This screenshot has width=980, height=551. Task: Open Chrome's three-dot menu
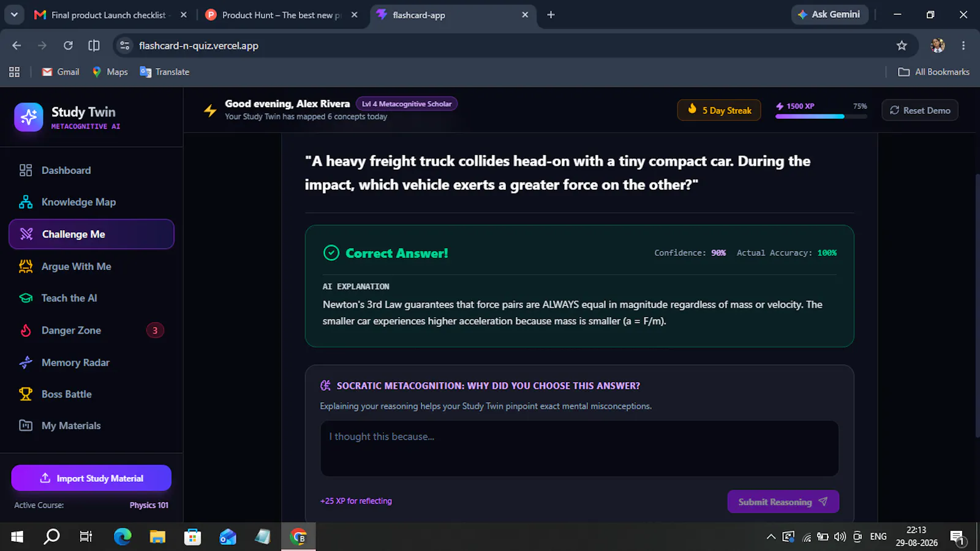(x=963, y=45)
